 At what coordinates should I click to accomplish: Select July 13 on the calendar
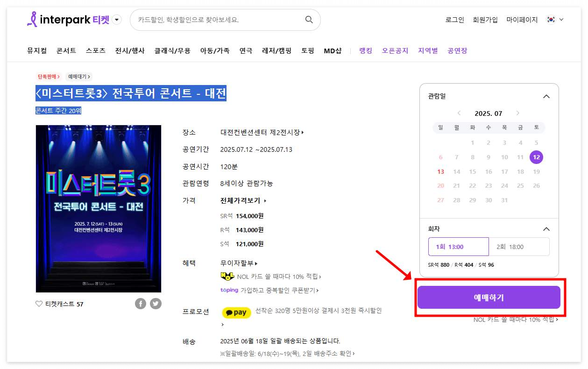coord(440,172)
